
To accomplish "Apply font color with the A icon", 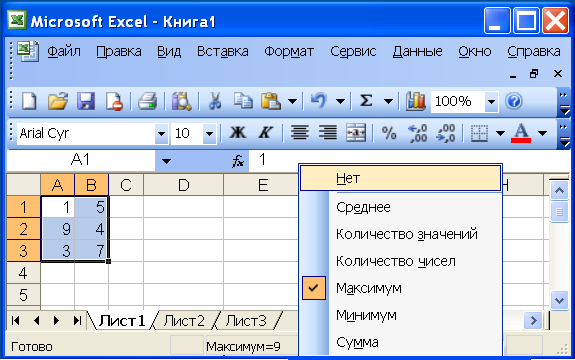I will (x=521, y=133).
